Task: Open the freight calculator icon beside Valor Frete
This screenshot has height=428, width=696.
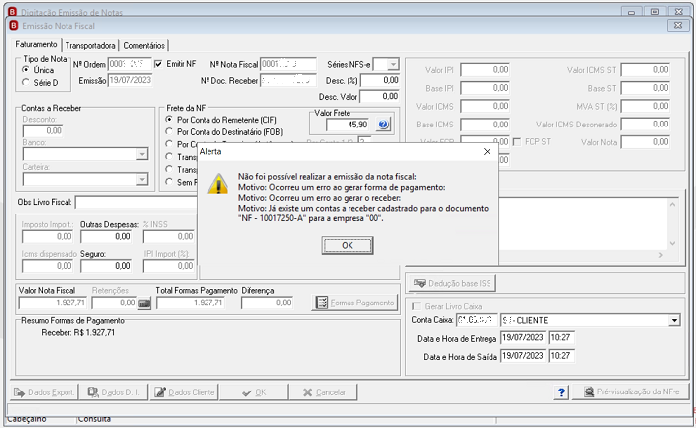Action: [383, 125]
